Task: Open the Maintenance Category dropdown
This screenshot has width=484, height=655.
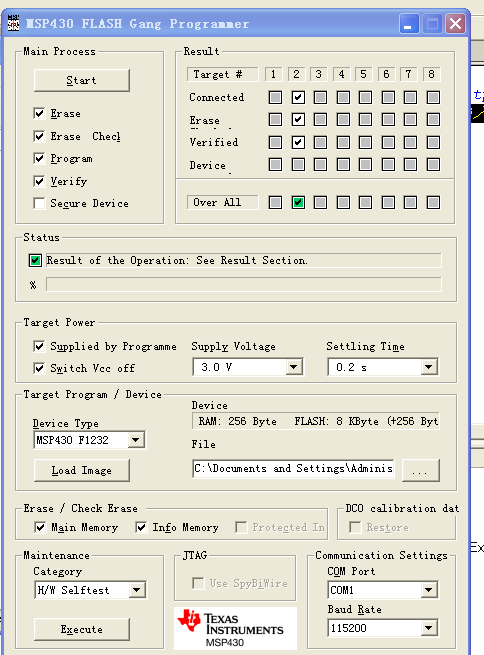Action: click(137, 590)
